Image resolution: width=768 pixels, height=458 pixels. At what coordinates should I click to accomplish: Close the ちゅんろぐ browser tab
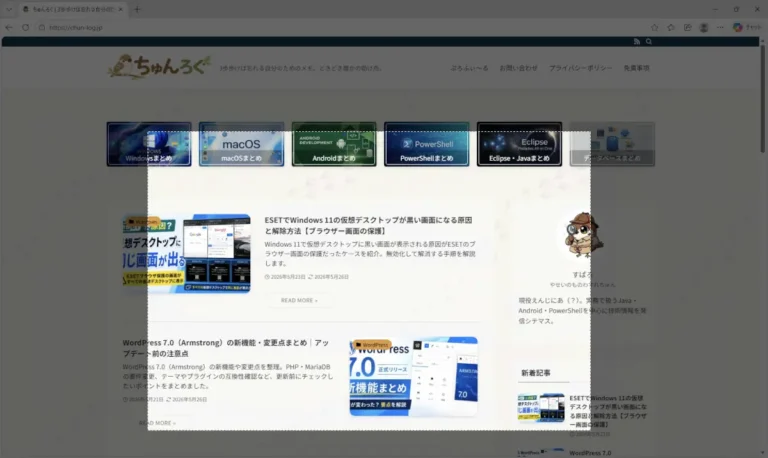[120, 9]
